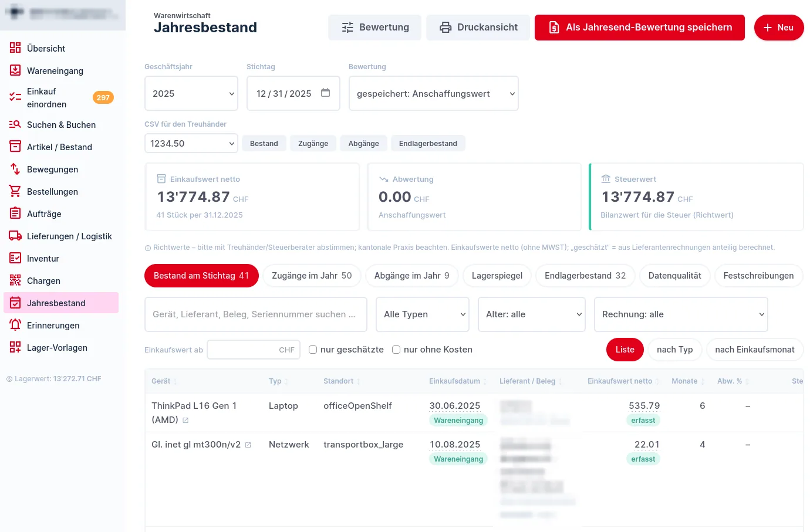Open the Bewertung 'gespeichert: Anschaffungswert' dropdown
This screenshot has width=810, height=532.
coord(434,93)
